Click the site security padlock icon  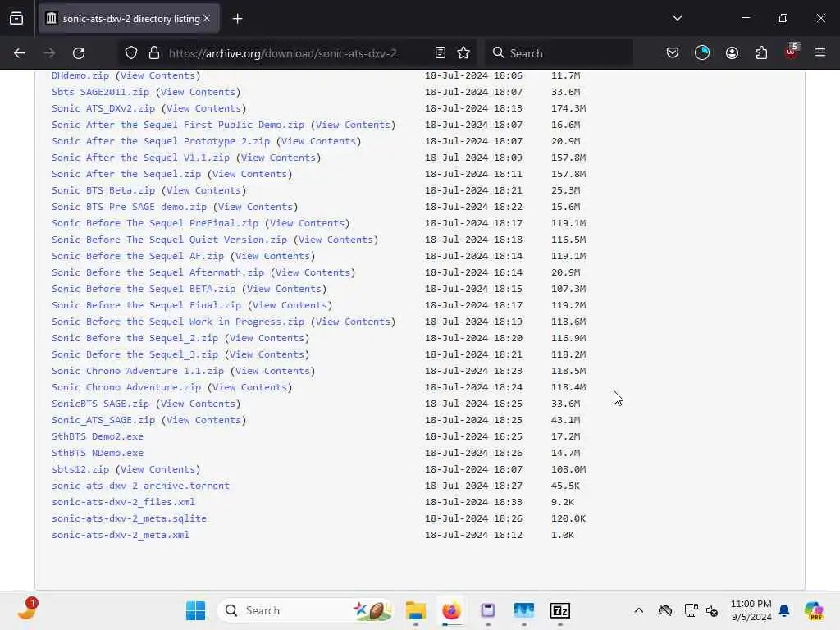click(x=154, y=53)
